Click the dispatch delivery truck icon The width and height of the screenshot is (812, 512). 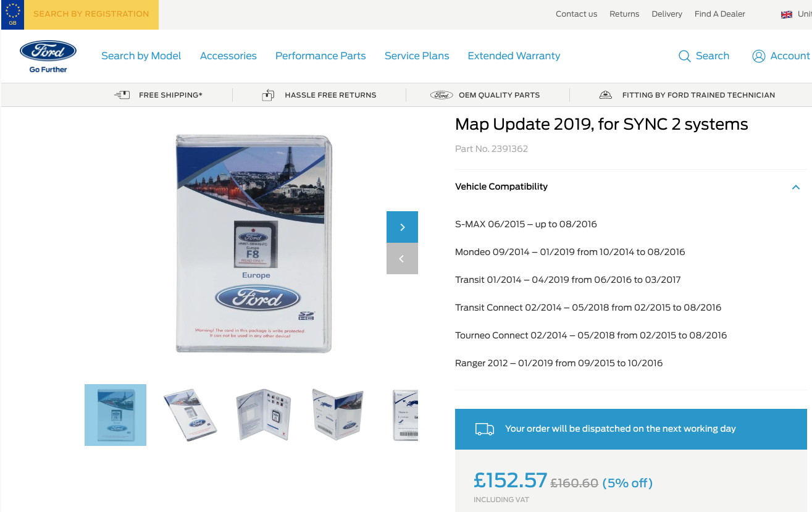coord(485,429)
